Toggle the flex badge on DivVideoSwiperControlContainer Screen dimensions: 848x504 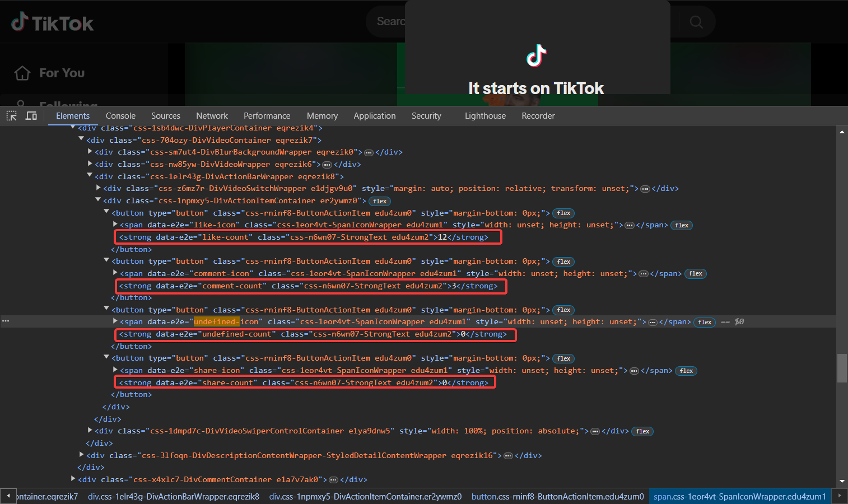(642, 431)
